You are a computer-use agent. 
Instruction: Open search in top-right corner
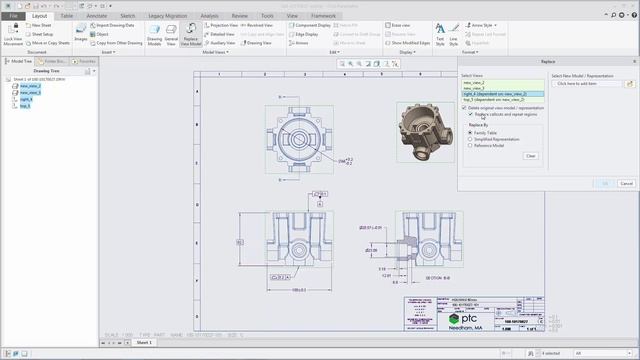click(613, 15)
